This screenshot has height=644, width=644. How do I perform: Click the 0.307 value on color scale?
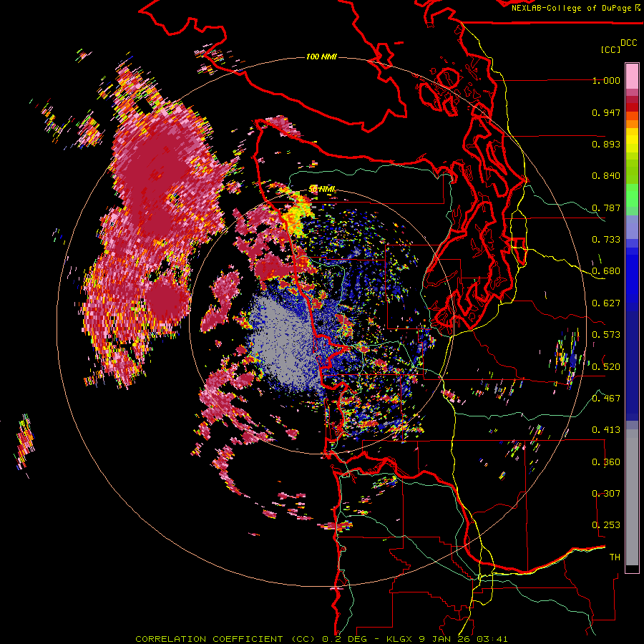(x=606, y=494)
